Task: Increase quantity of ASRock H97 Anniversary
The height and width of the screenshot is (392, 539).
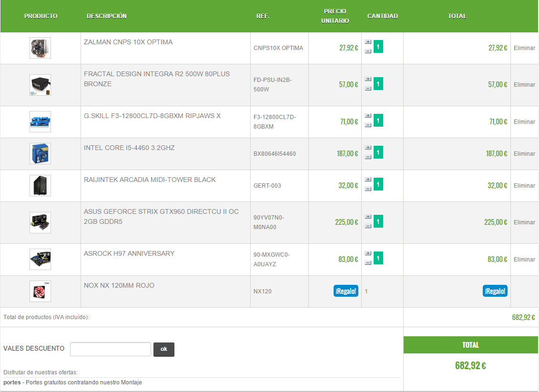Action: coord(368,253)
